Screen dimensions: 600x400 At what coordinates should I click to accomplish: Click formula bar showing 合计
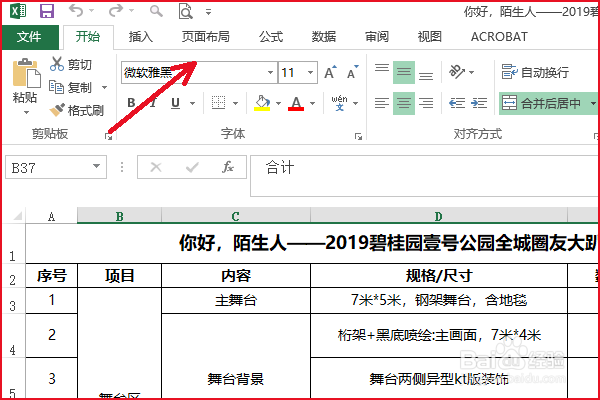pyautogui.click(x=425, y=176)
